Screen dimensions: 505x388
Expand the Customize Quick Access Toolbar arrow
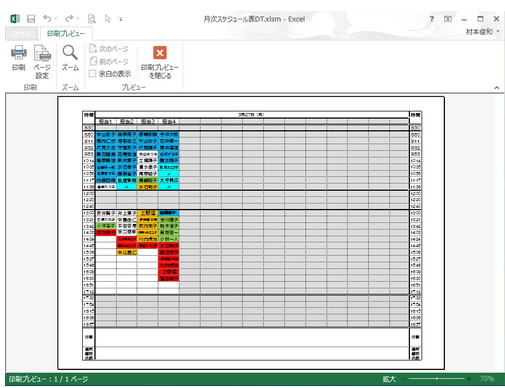(121, 19)
